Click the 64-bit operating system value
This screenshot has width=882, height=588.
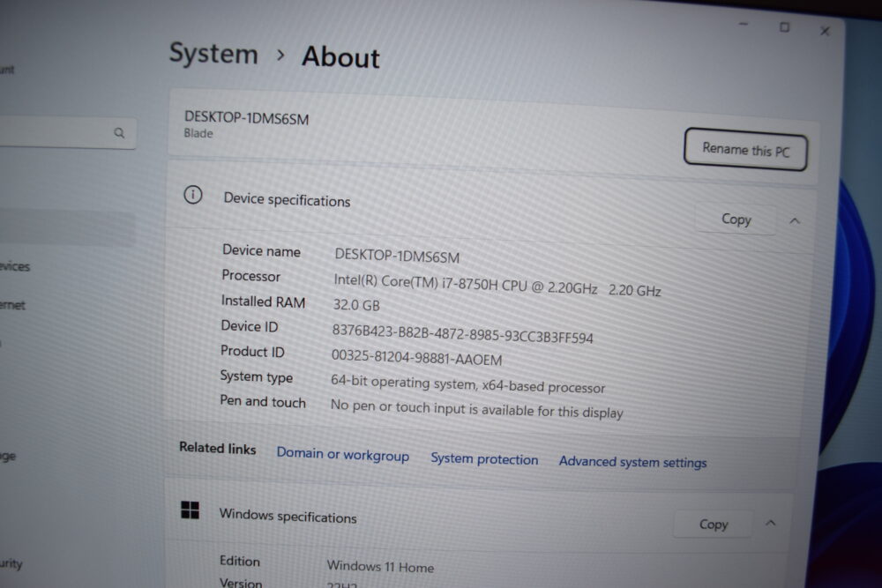pos(468,384)
